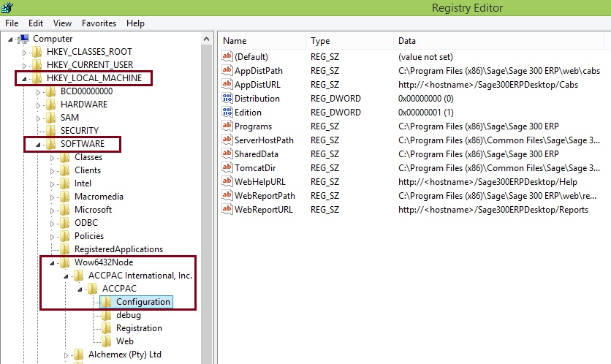This screenshot has height=364, width=611.
Task: Click the WebReportPath string value icon
Action: 227,195
